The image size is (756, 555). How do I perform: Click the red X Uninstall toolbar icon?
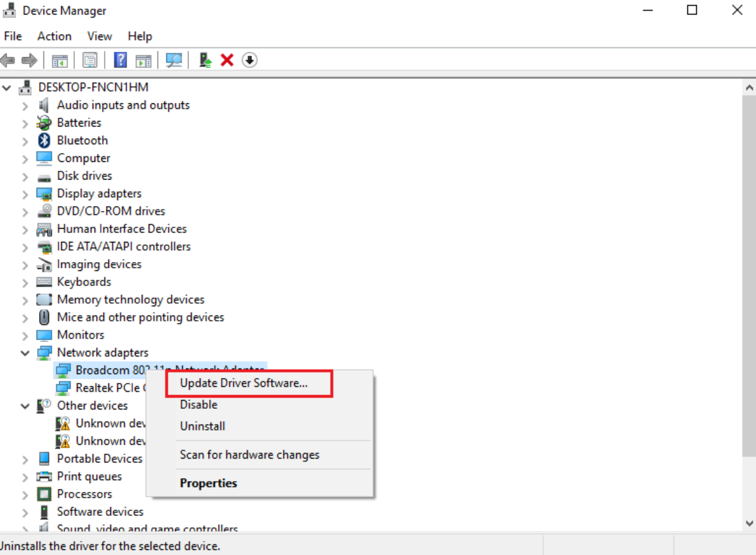pyautogui.click(x=227, y=60)
